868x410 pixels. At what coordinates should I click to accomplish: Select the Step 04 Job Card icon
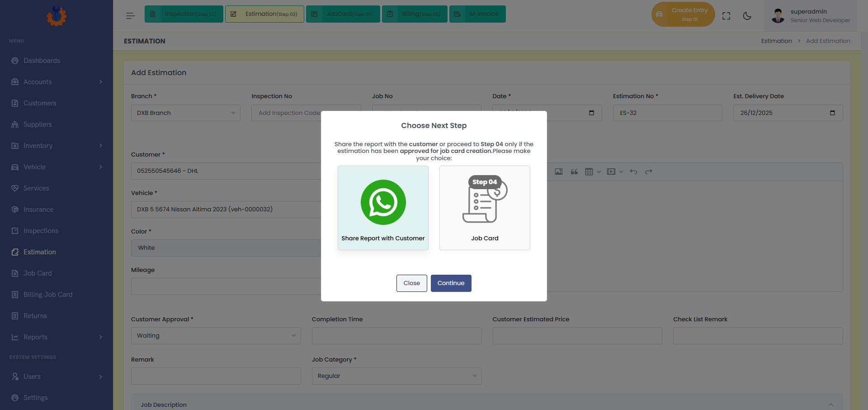point(485,199)
